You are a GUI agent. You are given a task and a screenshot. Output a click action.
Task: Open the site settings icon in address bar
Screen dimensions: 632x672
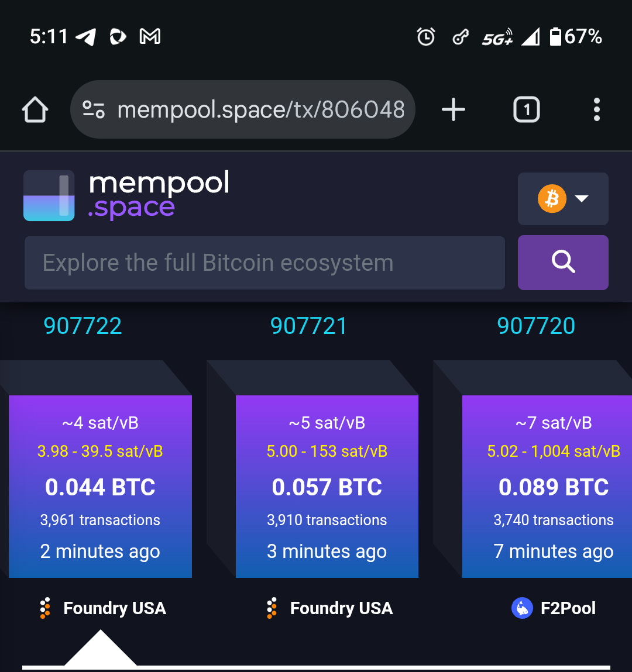[94, 110]
